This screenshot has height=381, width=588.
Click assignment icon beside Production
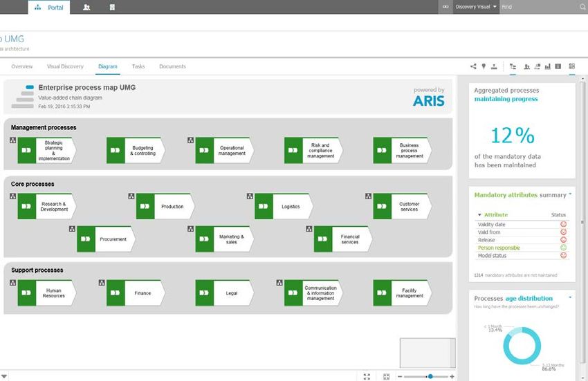[x=131, y=196]
